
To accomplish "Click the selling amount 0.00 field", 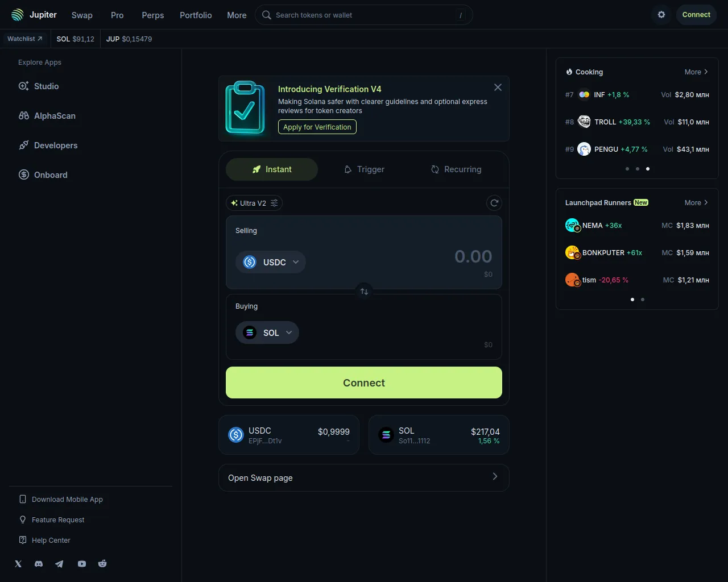I will point(473,256).
